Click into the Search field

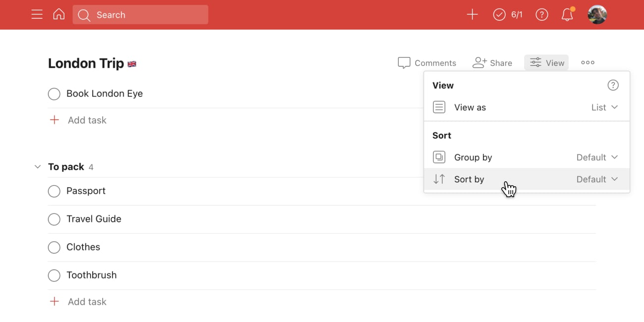(x=140, y=14)
